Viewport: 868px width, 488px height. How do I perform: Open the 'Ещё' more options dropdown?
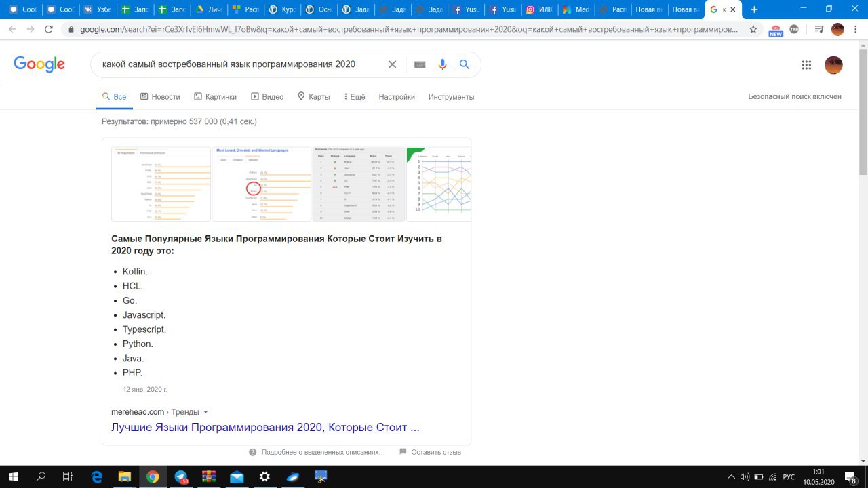point(354,97)
